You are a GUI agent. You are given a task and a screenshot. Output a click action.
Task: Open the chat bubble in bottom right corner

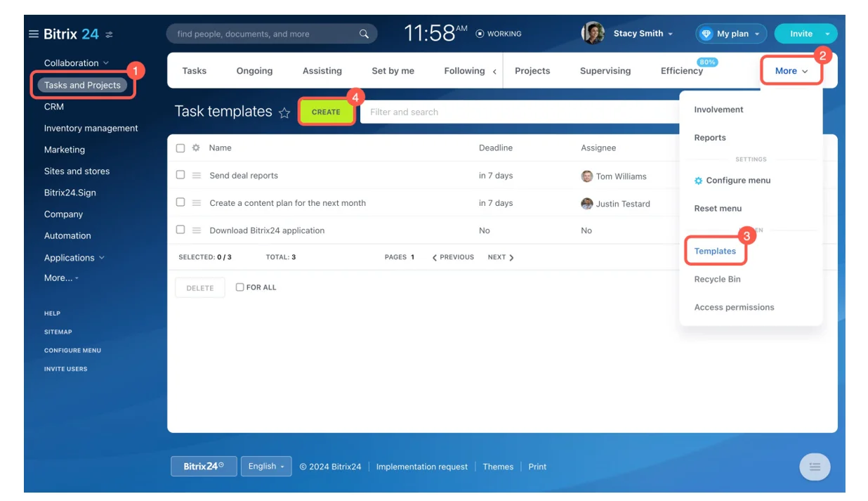815,466
